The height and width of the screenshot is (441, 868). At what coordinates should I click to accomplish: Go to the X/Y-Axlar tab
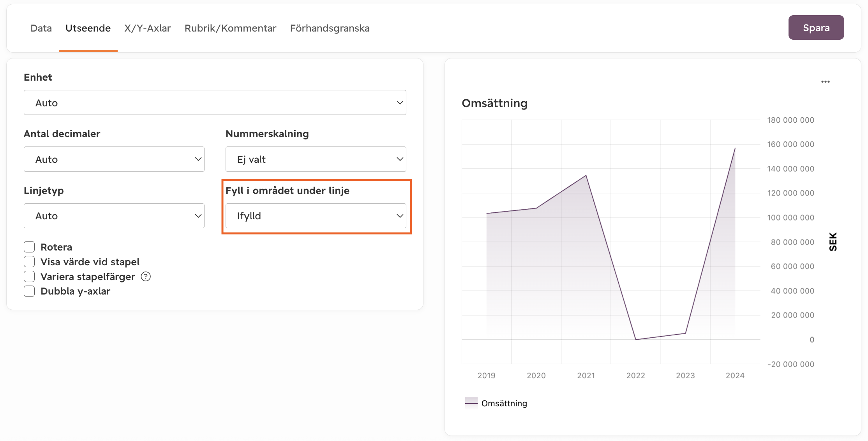pos(148,28)
